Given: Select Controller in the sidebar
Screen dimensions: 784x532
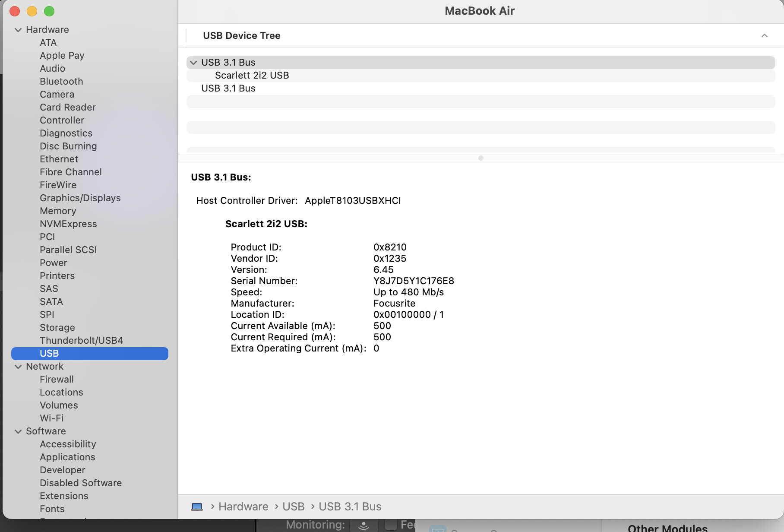Looking at the screenshot, I should coord(62,120).
